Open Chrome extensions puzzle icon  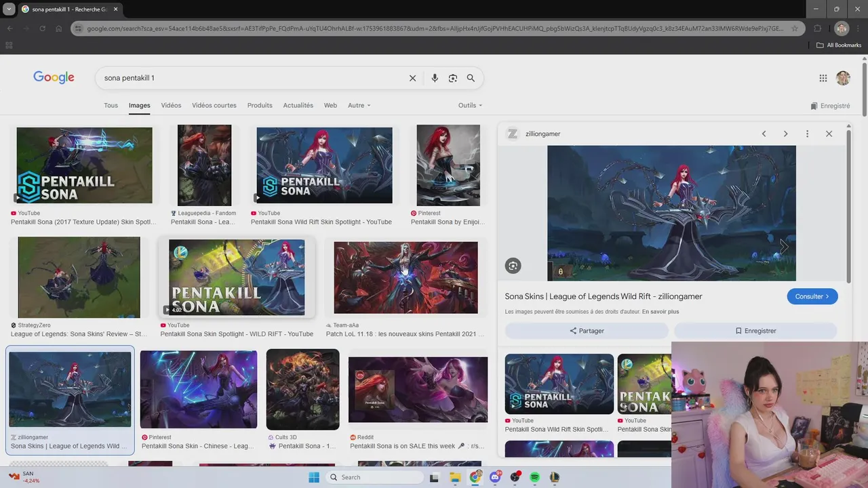[817, 28]
